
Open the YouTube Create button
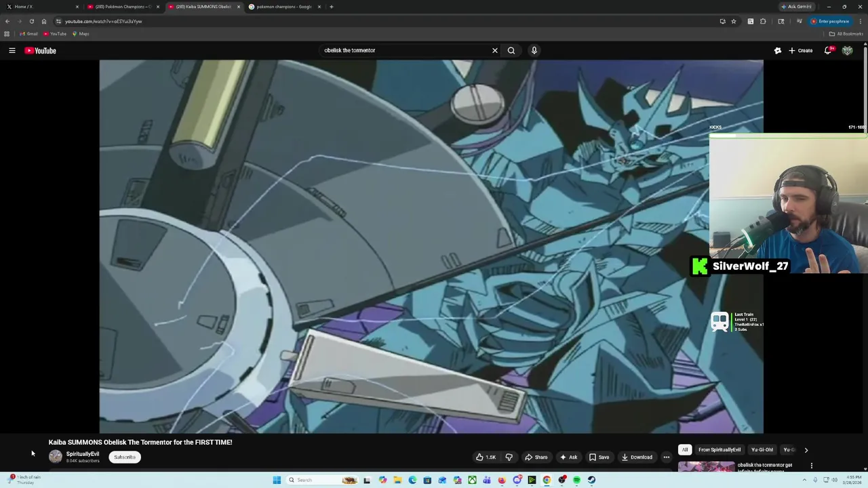pos(801,50)
